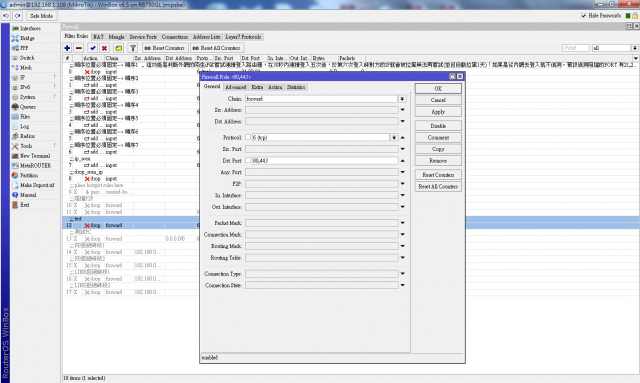Switch to the Address Lists tab
This screenshot has height=383, width=640.
tap(207, 37)
